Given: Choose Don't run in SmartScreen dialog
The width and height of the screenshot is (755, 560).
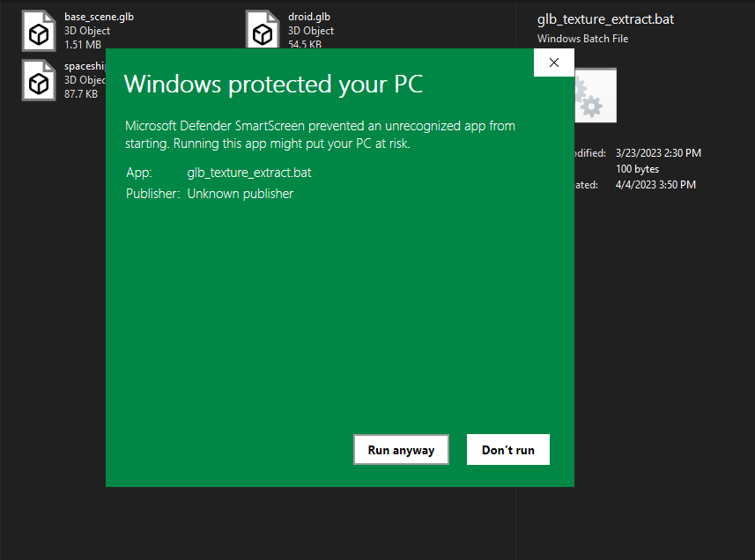Looking at the screenshot, I should click(507, 450).
